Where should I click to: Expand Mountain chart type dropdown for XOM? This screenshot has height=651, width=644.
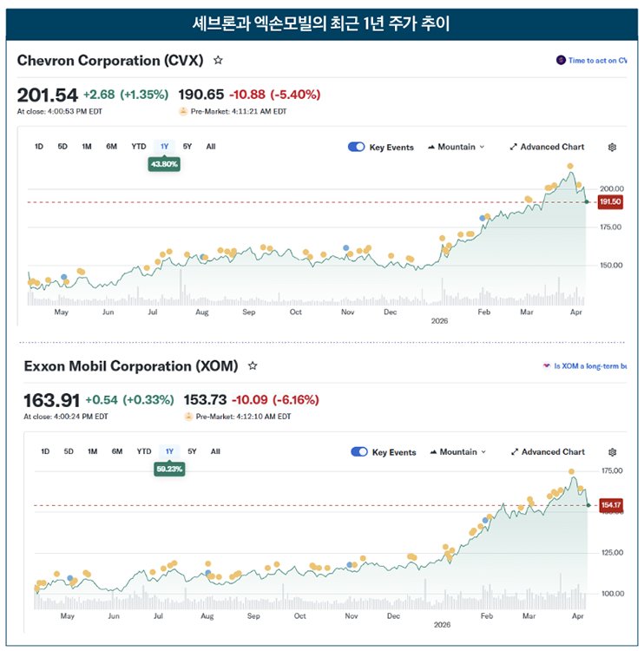(458, 452)
